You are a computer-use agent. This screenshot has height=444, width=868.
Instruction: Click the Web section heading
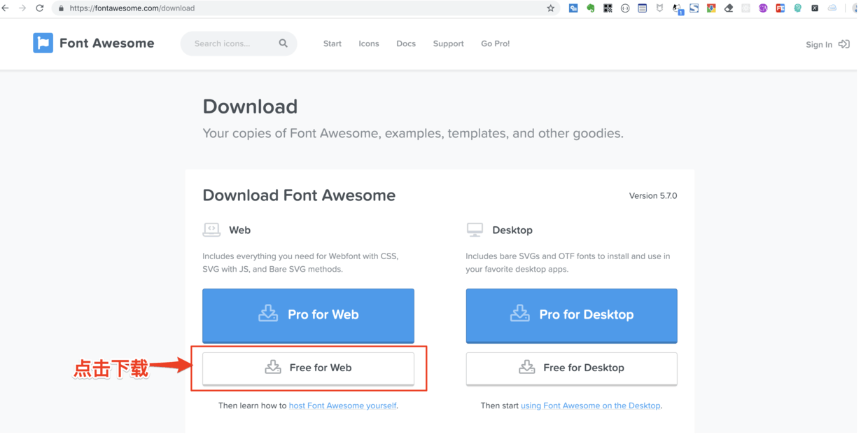[x=239, y=230]
